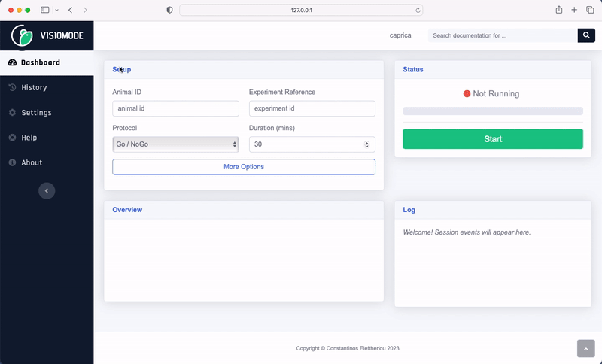Reload the page in Safari
Image resolution: width=602 pixels, height=364 pixels.
pos(418,10)
